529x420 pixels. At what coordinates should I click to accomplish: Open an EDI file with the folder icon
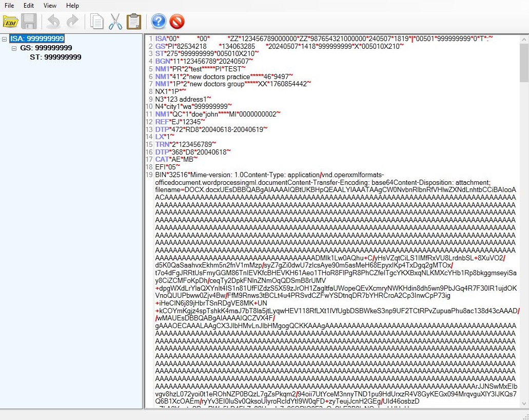(10, 22)
